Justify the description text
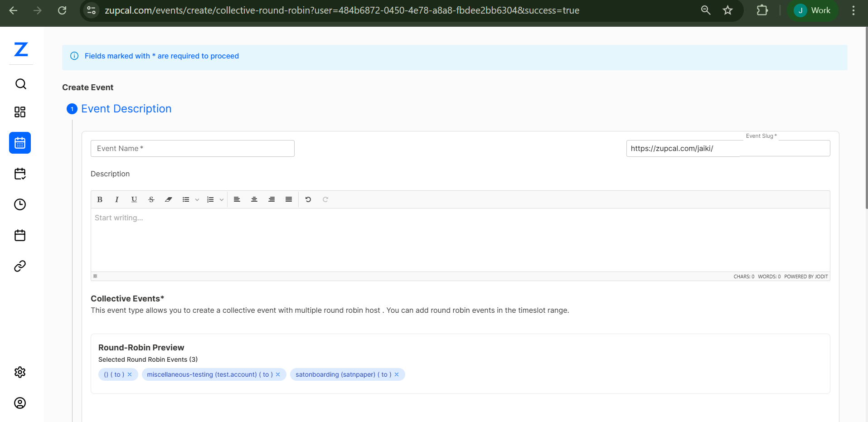Image resolution: width=868 pixels, height=422 pixels. click(x=289, y=199)
